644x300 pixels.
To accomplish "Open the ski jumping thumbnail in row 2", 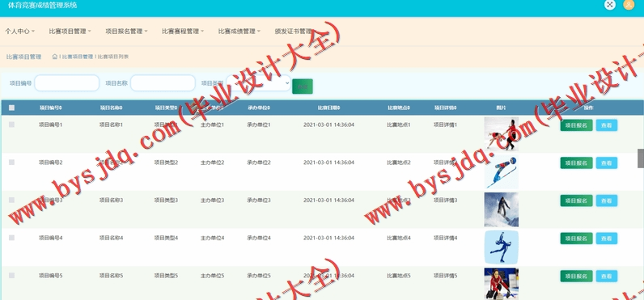I will (x=501, y=172).
